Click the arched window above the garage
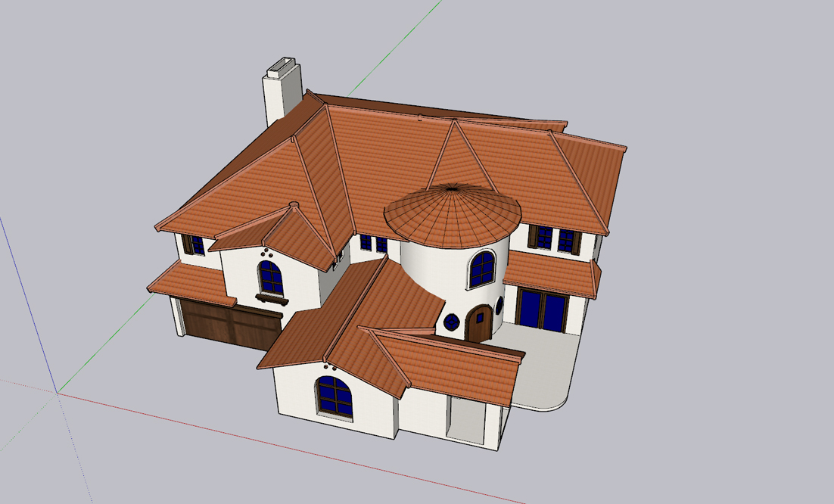The width and height of the screenshot is (834, 504). coord(270,278)
